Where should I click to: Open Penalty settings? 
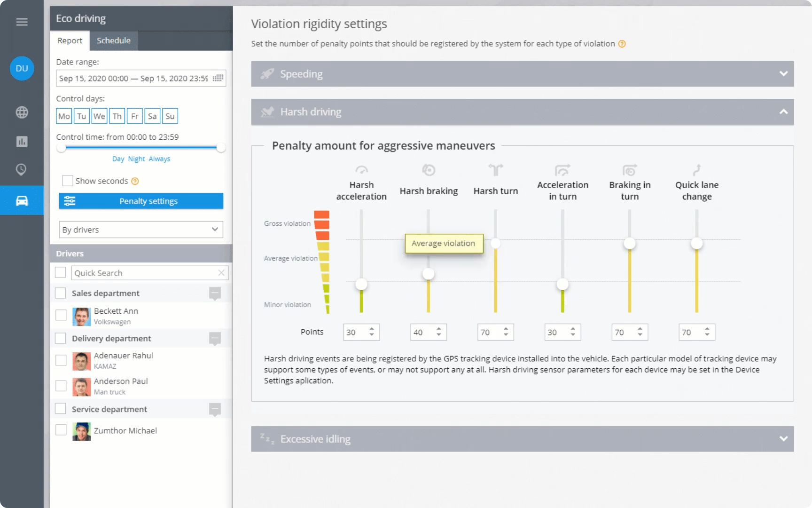click(x=141, y=201)
